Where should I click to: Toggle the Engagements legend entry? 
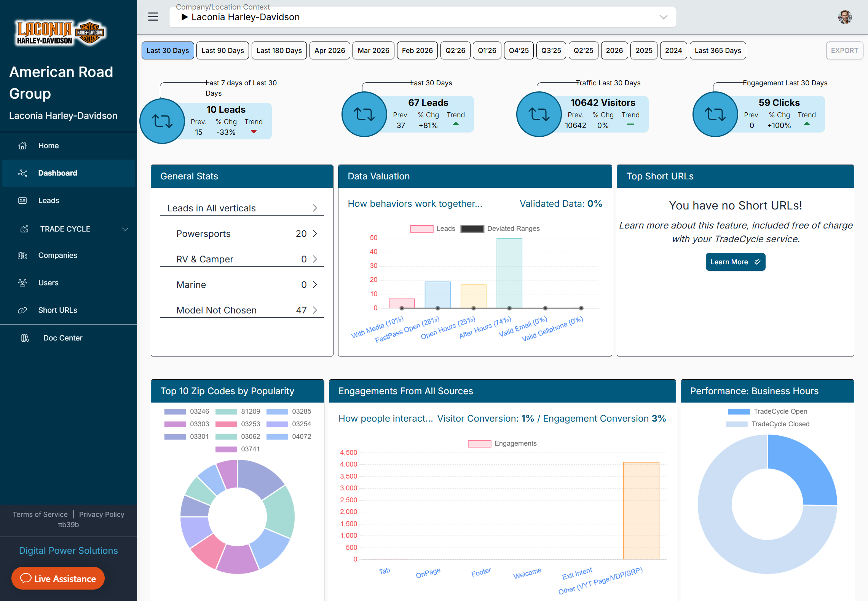tap(502, 443)
